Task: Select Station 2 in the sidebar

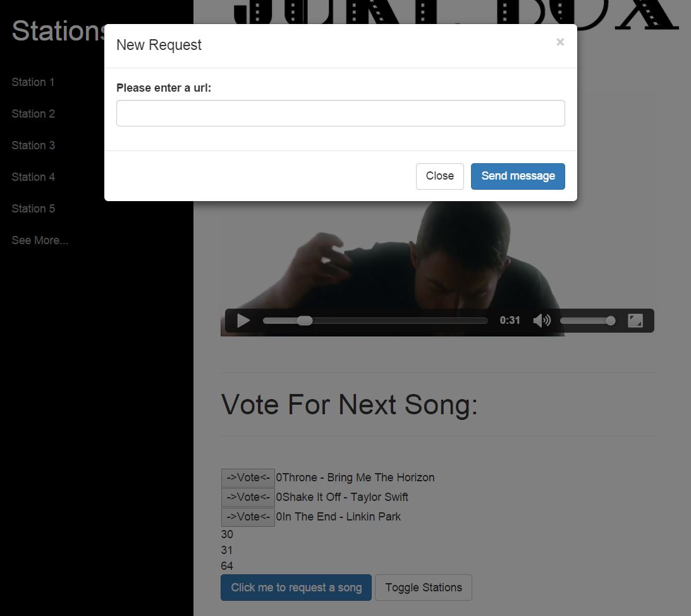Action: [34, 114]
